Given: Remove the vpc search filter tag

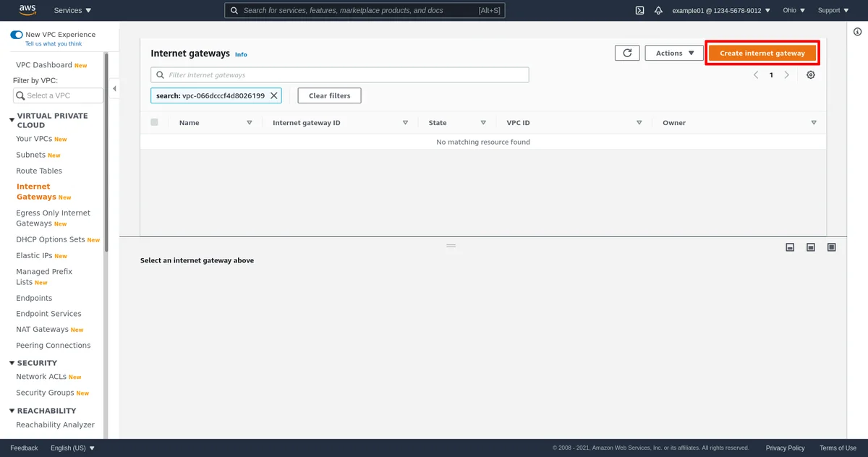Looking at the screenshot, I should [x=273, y=95].
